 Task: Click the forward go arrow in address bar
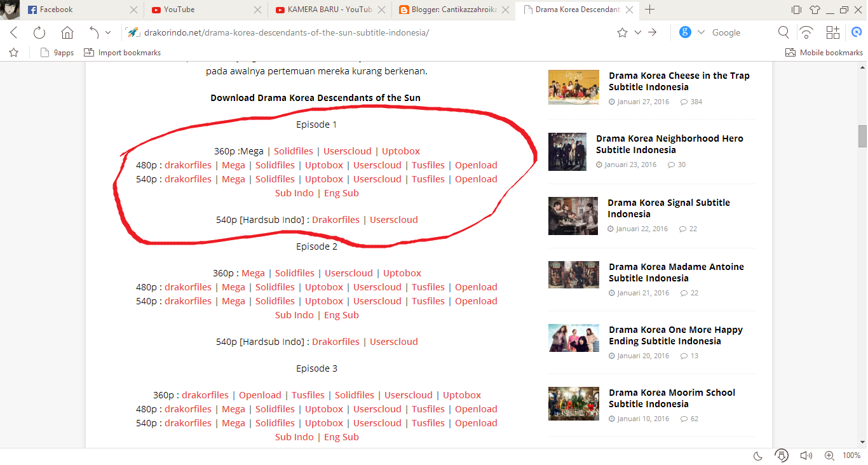pos(652,32)
